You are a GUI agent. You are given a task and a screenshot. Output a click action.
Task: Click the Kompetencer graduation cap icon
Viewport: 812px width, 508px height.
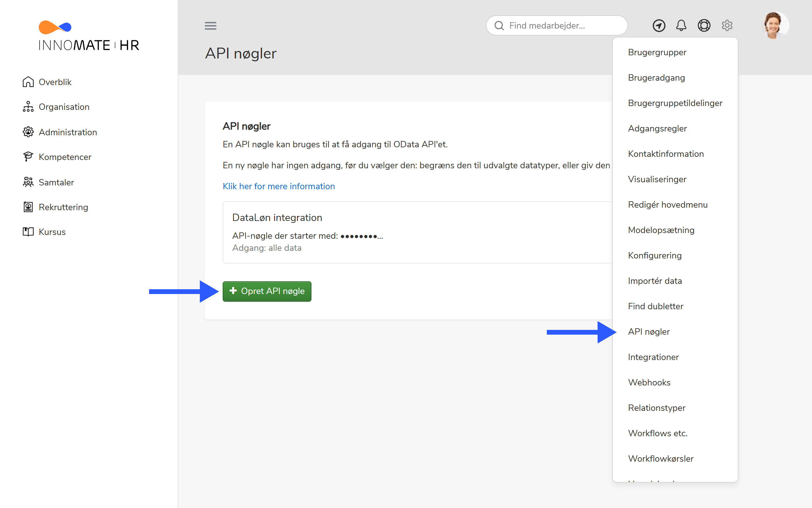pyautogui.click(x=28, y=157)
